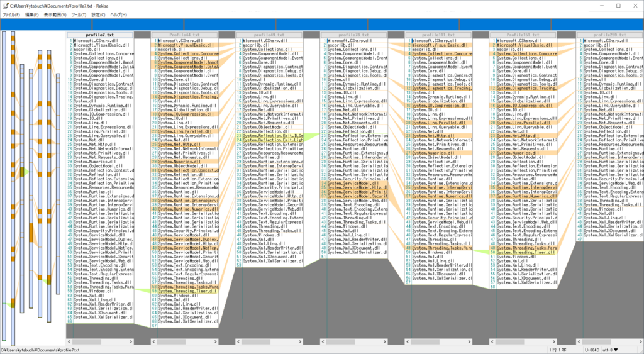Select the profile259.txt file header

610,35
